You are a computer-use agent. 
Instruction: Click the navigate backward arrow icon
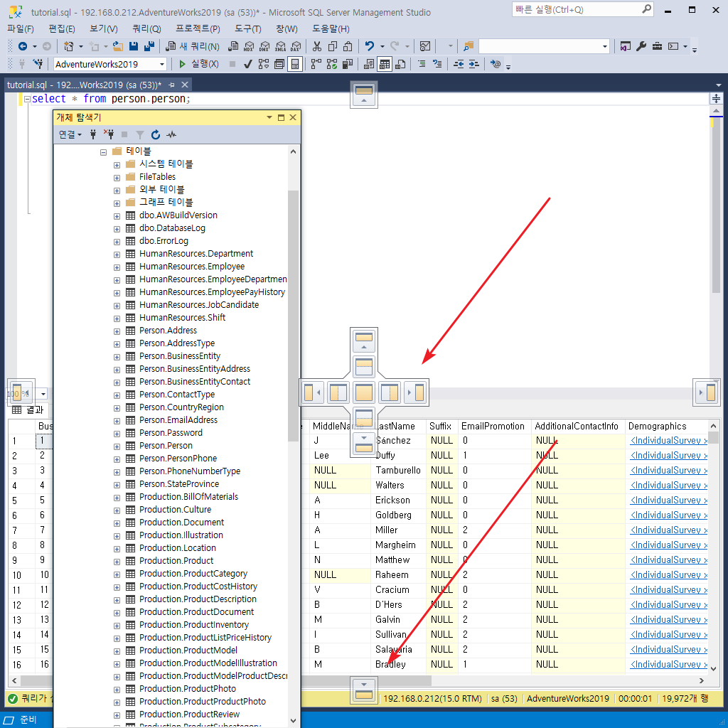22,46
